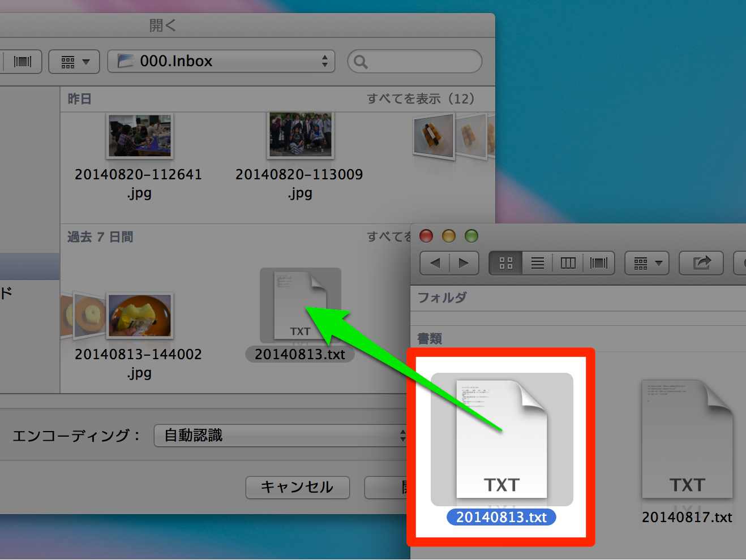Select 20140813-144002.jpg thumbnail
The image size is (746, 560).
pyautogui.click(x=140, y=316)
